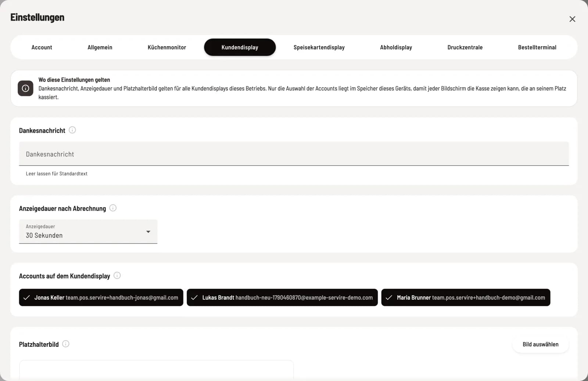The width and height of the screenshot is (588, 381).
Task: Open the Account settings tab
Action: pyautogui.click(x=42, y=47)
